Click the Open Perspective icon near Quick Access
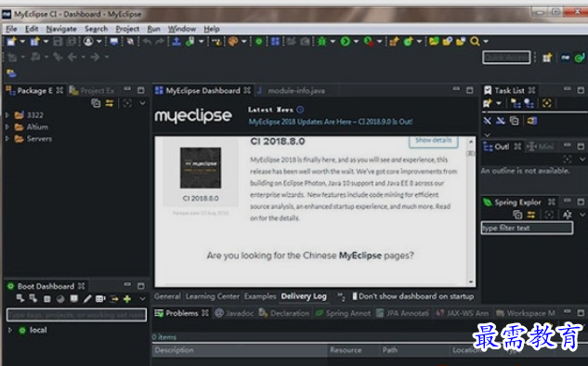This screenshot has width=588, height=366. [547, 58]
